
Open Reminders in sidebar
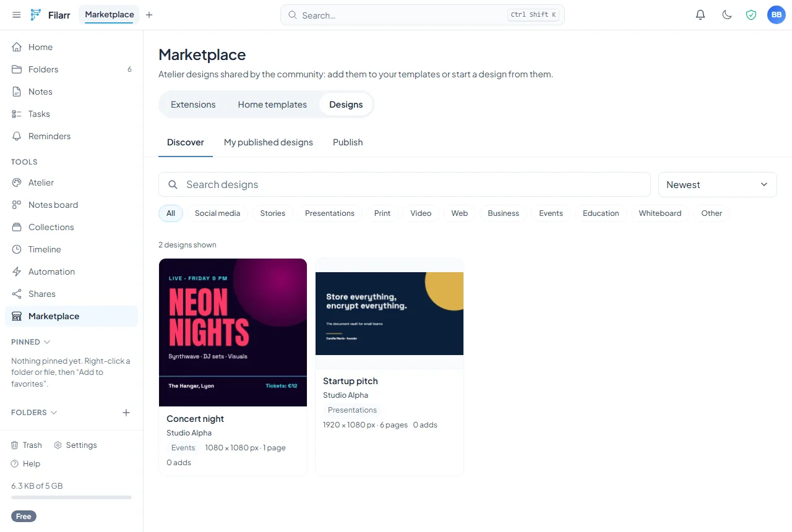click(x=71, y=136)
